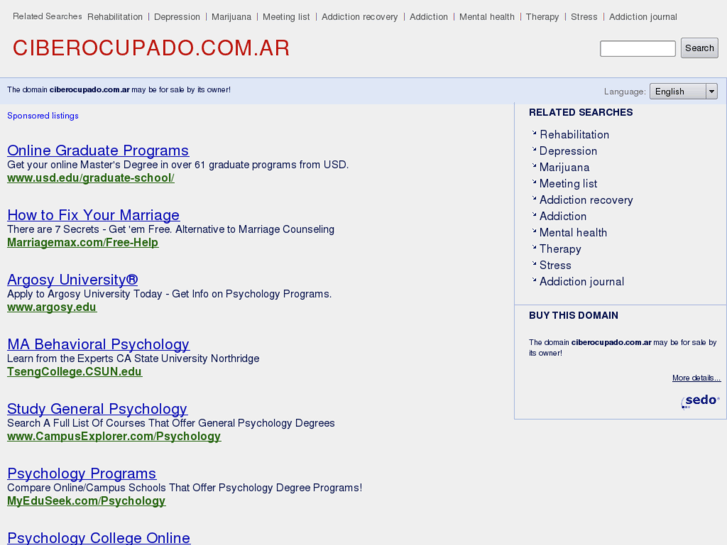Select Mental health in top bar
Viewport: 727px width, 545px height.
click(487, 17)
